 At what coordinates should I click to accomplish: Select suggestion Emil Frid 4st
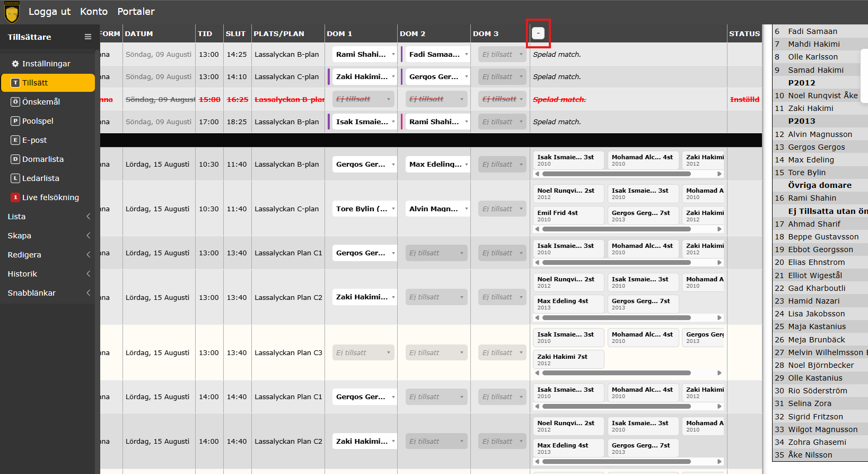(x=568, y=216)
